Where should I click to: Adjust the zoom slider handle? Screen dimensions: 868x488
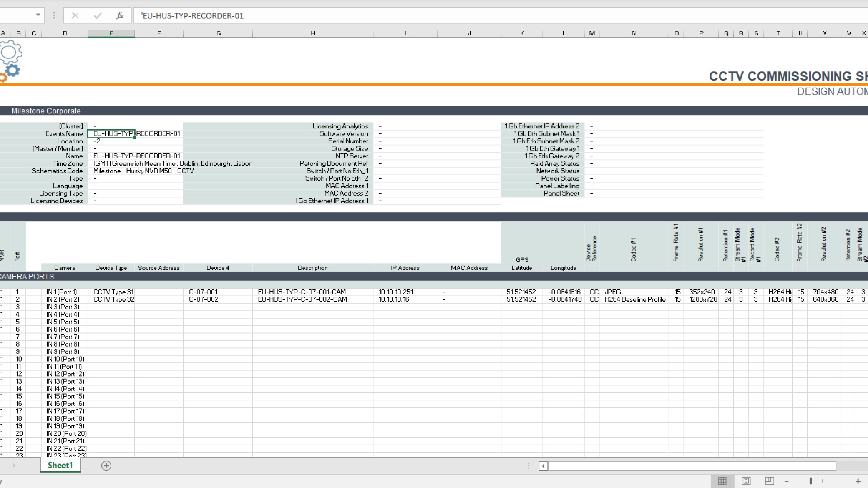(x=811, y=482)
